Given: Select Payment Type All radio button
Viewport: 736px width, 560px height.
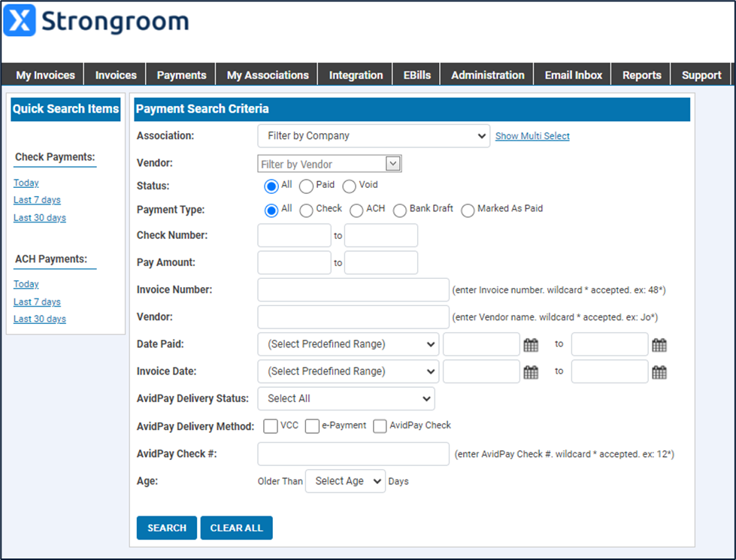Looking at the screenshot, I should pos(271,210).
